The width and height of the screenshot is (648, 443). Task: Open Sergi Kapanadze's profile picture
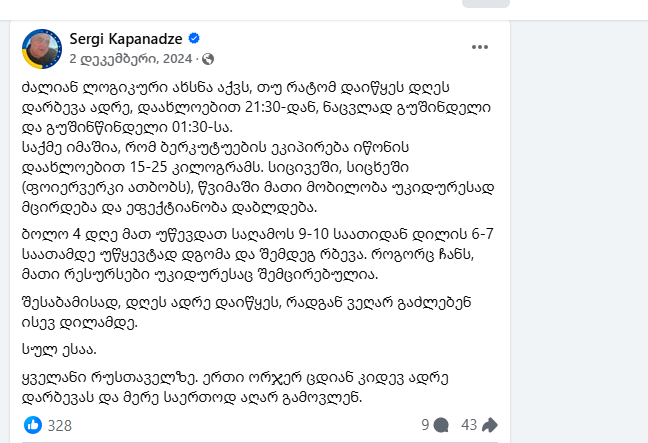coord(41,47)
